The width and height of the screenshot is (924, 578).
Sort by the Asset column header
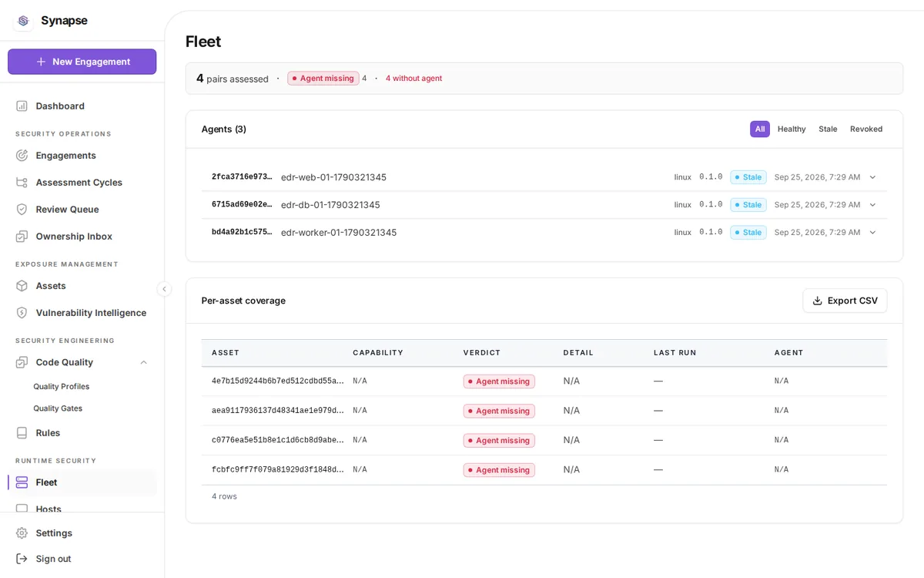pos(226,353)
